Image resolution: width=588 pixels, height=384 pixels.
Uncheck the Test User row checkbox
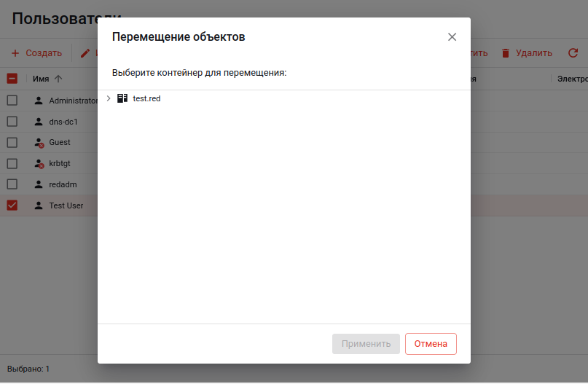click(12, 205)
